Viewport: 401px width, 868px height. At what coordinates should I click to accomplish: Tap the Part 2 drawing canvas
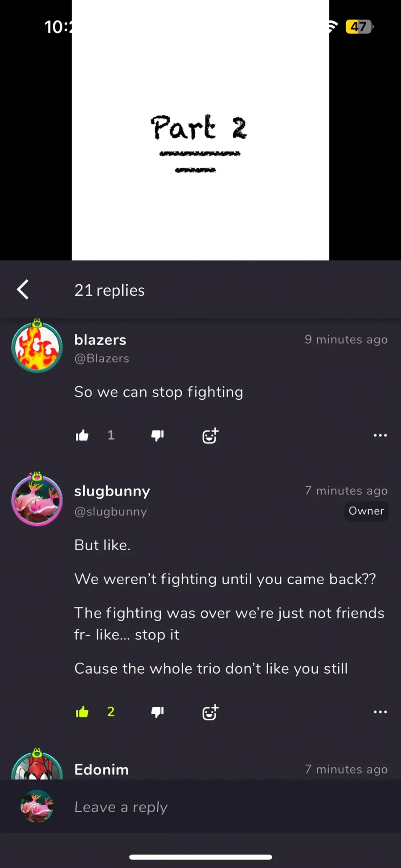[x=200, y=130]
